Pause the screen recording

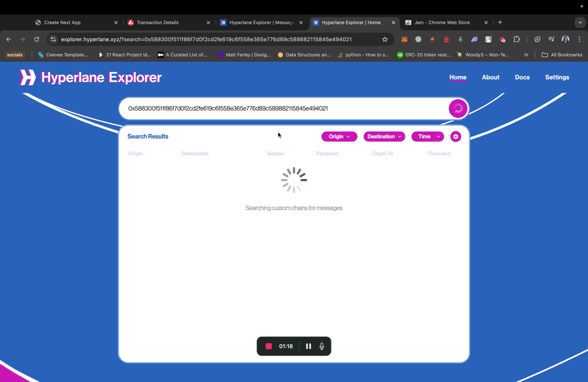[308, 346]
